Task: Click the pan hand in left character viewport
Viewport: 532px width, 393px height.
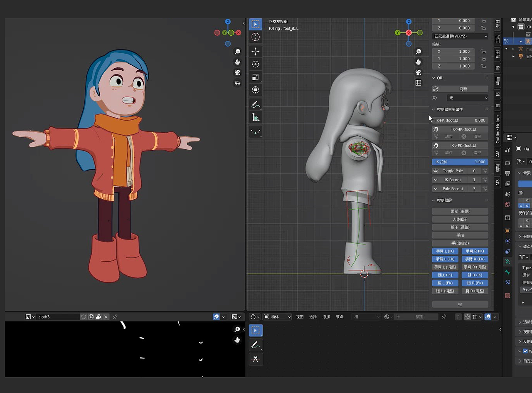Action: pyautogui.click(x=238, y=62)
